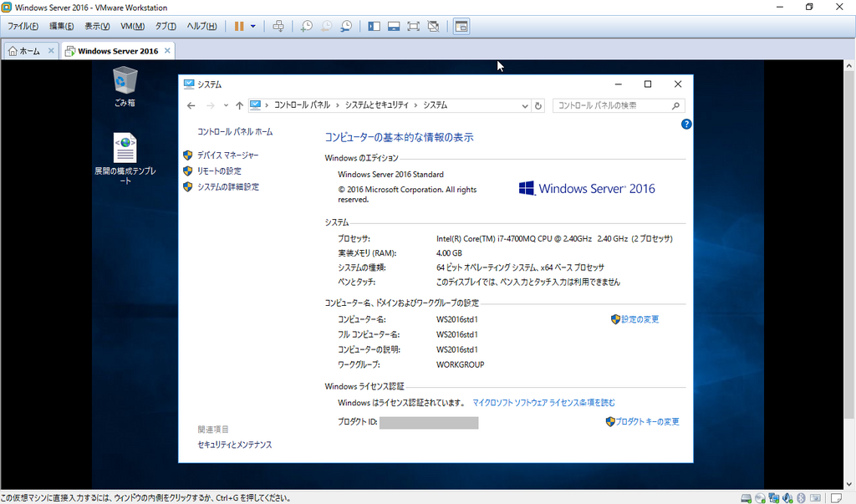Screen dimensions: 856x504
Task: Click the blue help question mark icon
Action: tap(686, 125)
